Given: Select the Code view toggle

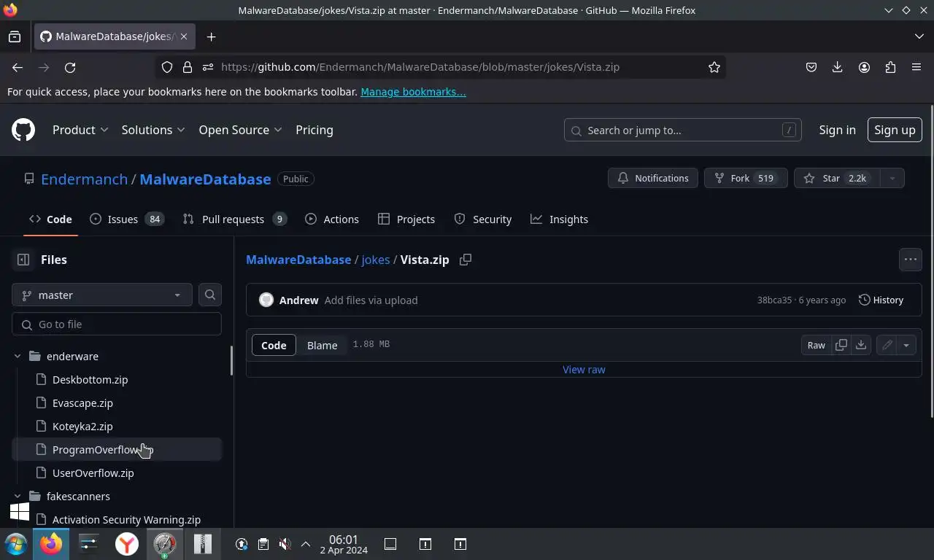Looking at the screenshot, I should coord(274,345).
